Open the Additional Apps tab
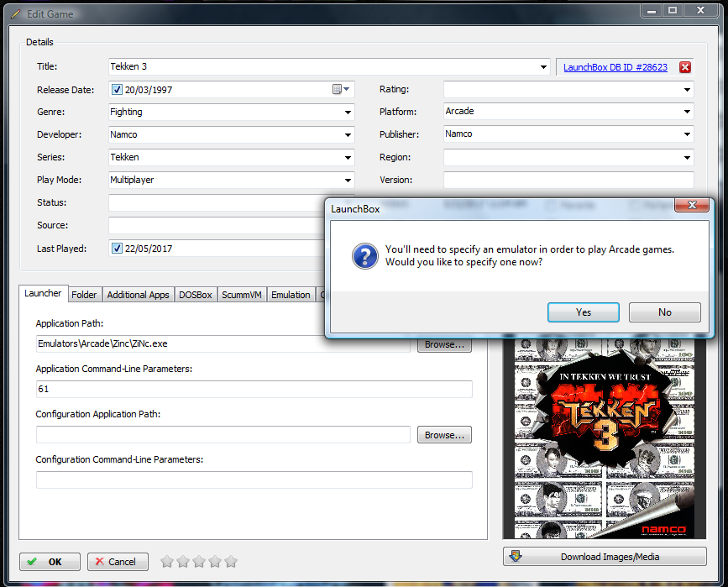728x587 pixels. pos(138,295)
